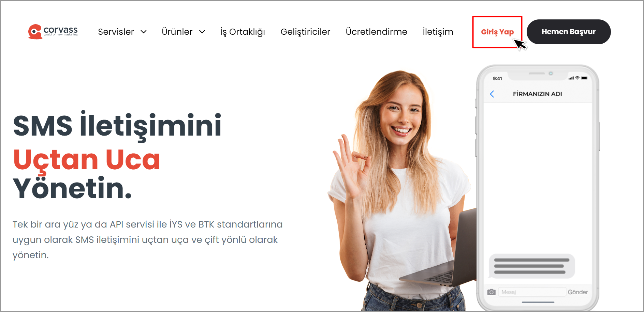Image resolution: width=644 pixels, height=312 pixels.
Task: Click the Wi-Fi status icon on phone
Action: tap(577, 78)
